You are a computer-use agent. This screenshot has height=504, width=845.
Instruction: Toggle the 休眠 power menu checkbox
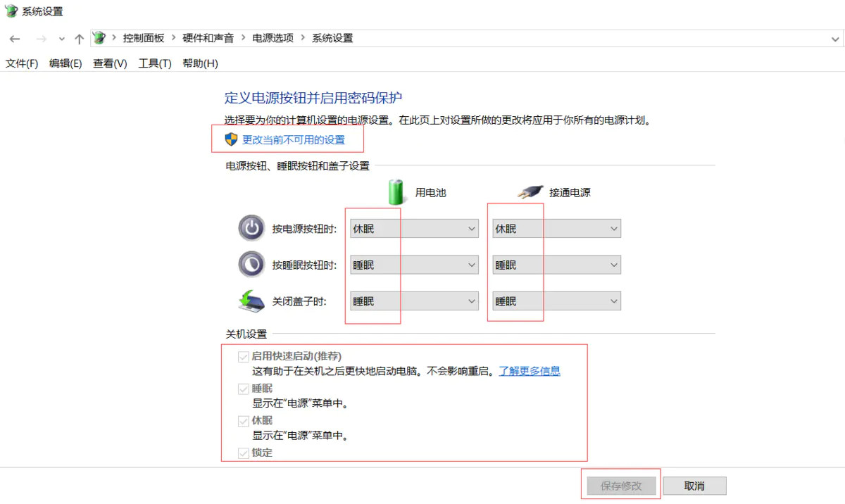point(244,421)
